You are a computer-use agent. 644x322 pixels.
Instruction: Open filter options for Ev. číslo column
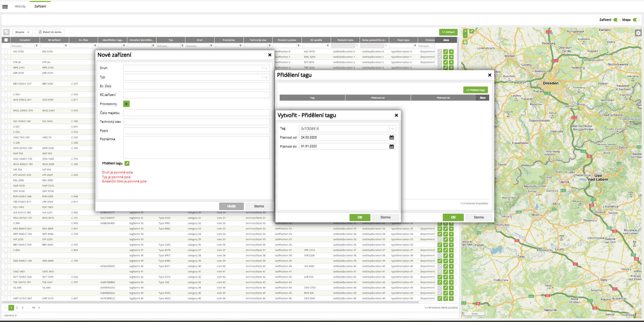pos(95,46)
